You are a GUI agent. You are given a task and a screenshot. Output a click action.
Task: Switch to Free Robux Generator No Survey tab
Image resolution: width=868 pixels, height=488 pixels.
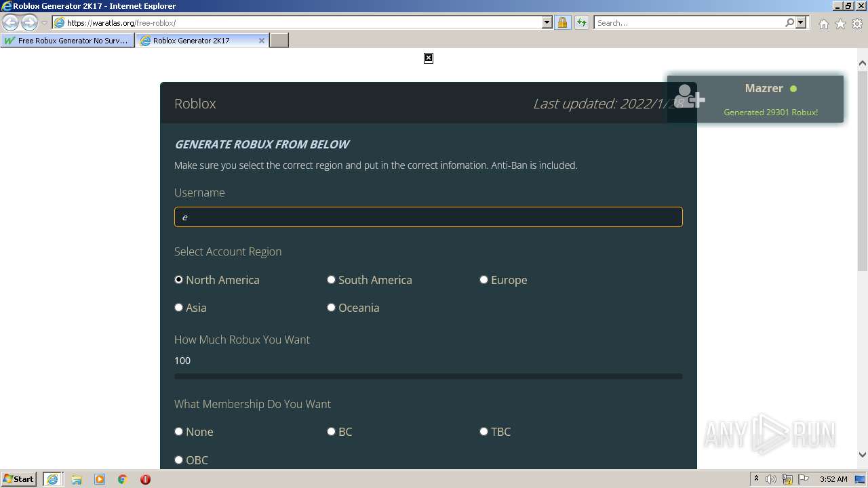pos(67,41)
